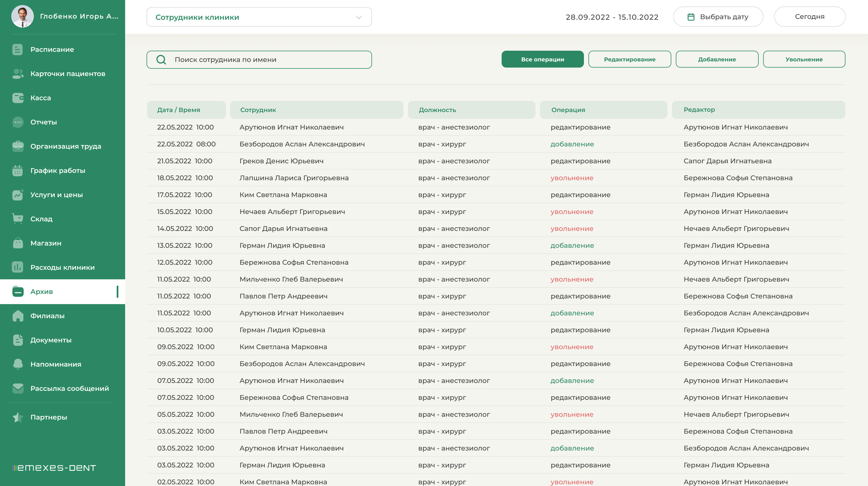Click the График работы calendar icon
Image resolution: width=868 pixels, height=486 pixels.
[17, 171]
